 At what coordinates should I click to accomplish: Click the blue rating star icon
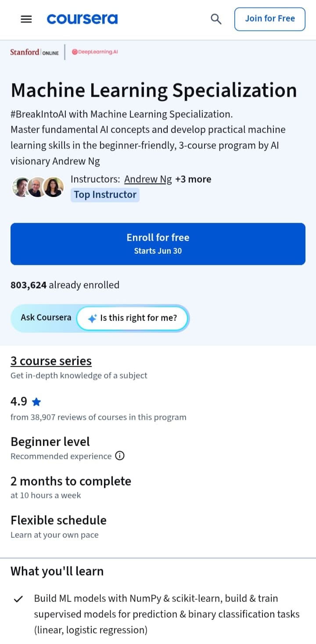pos(36,402)
